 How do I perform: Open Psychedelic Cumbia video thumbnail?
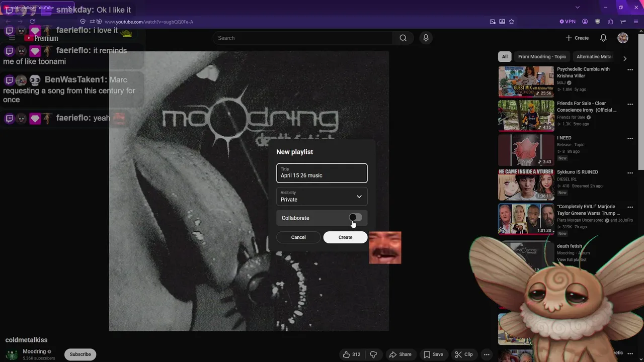(526, 81)
